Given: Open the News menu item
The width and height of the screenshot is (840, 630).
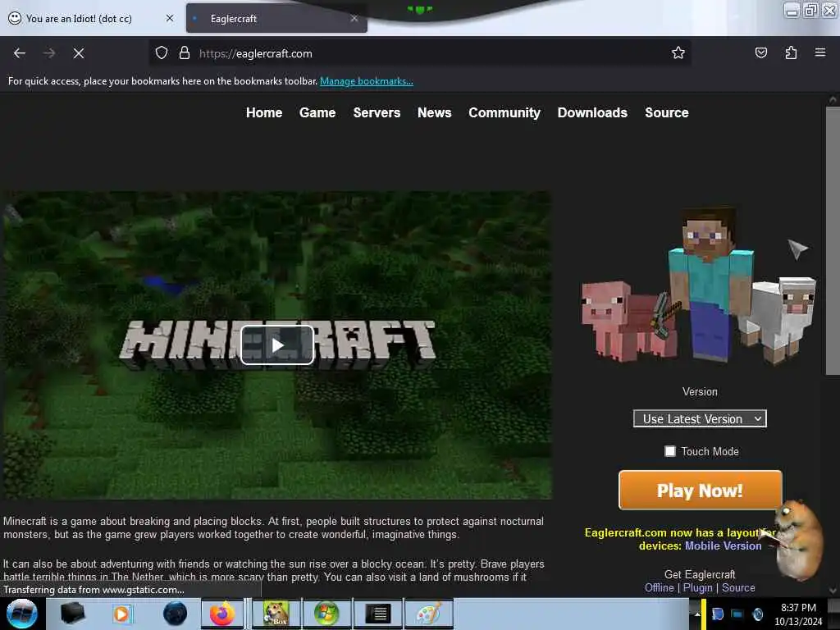Looking at the screenshot, I should pyautogui.click(x=435, y=112).
